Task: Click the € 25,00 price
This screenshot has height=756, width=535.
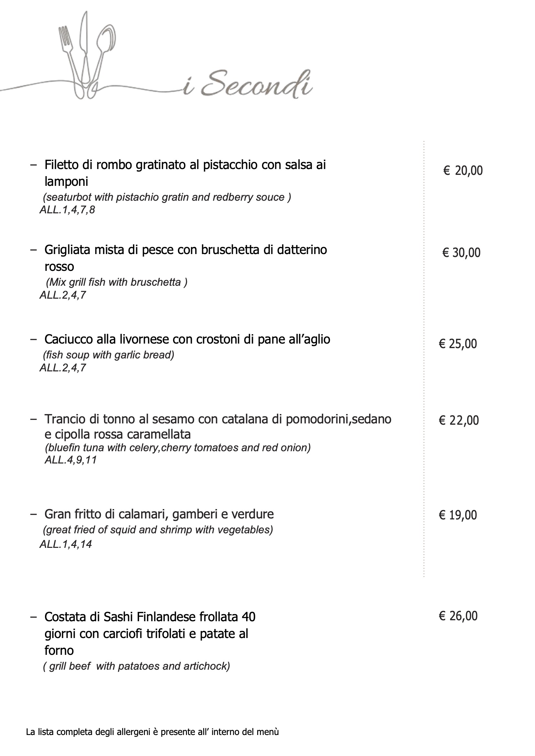Action: click(458, 344)
